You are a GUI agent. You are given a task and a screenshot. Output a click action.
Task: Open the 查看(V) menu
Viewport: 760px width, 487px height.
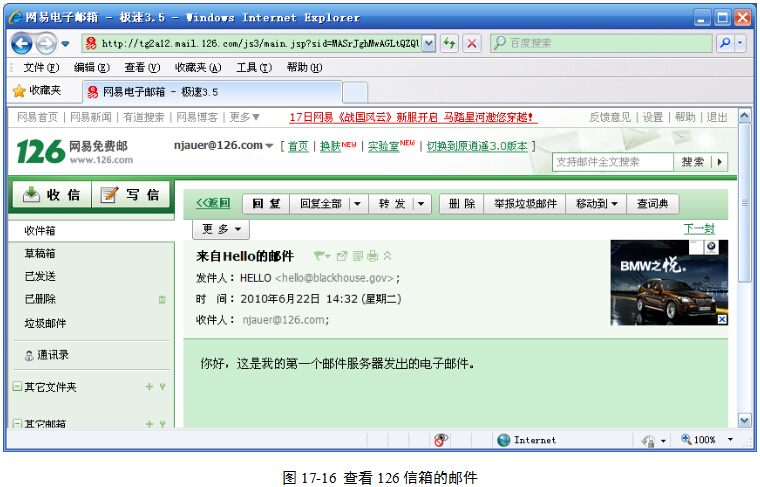(142, 67)
